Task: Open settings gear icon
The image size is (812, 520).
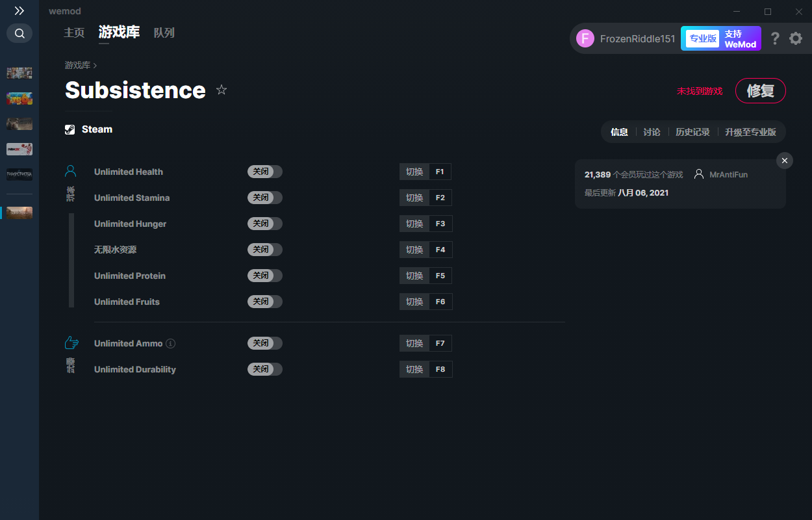Action: coord(796,38)
